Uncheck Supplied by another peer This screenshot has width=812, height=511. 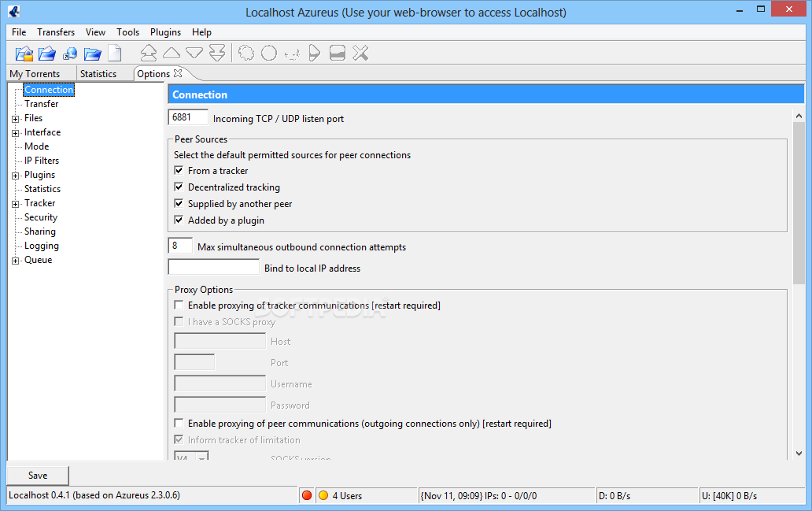pyautogui.click(x=179, y=203)
